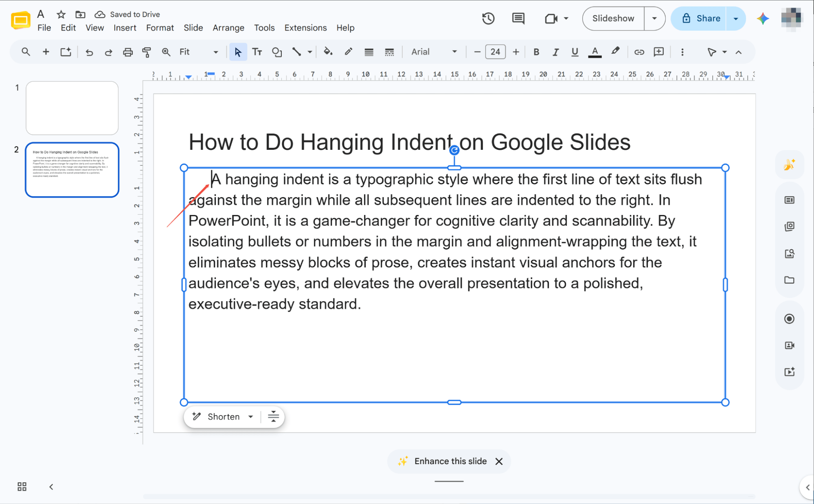This screenshot has height=504, width=814.
Task: Click the Share button
Action: pos(700,18)
